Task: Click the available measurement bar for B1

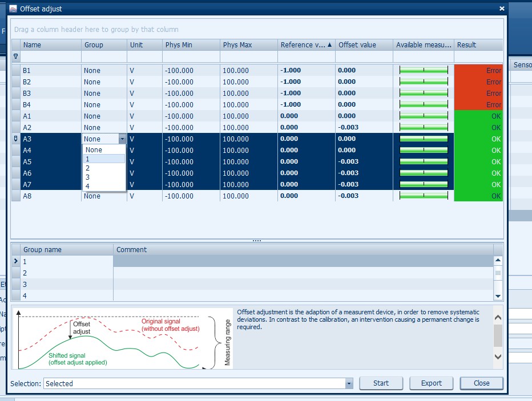Action: point(423,71)
